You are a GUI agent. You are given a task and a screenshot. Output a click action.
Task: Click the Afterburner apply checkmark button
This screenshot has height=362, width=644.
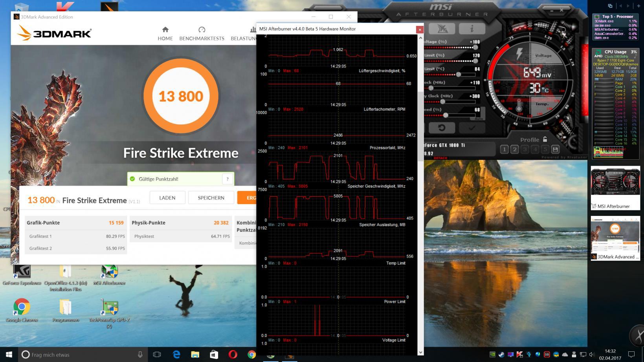pos(472,128)
